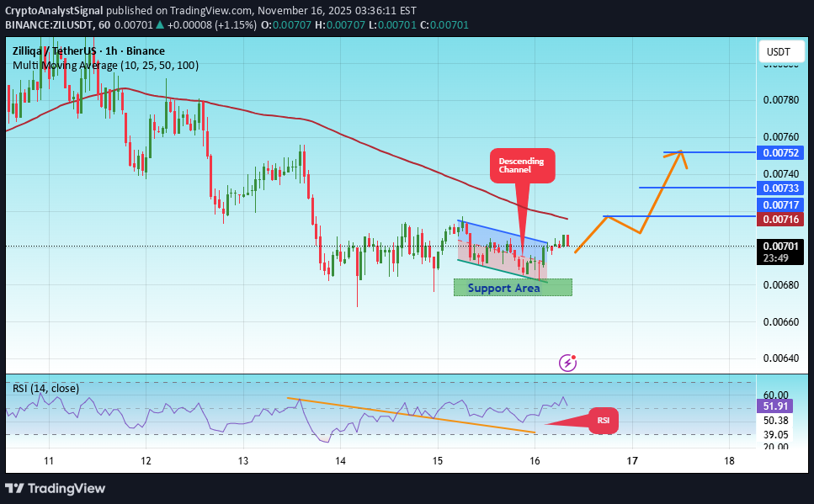Toggle the RSI (14, close) indicator
Viewport: 814px width, 504px height.
point(45,388)
